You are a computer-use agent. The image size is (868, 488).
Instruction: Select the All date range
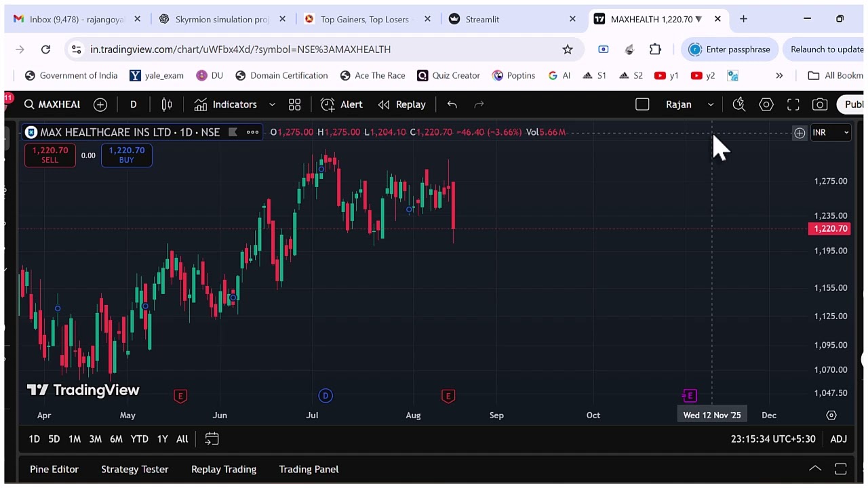(x=182, y=439)
